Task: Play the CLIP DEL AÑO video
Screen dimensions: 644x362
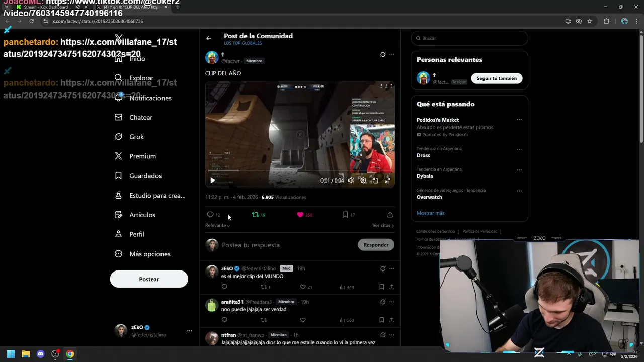Action: tap(213, 180)
